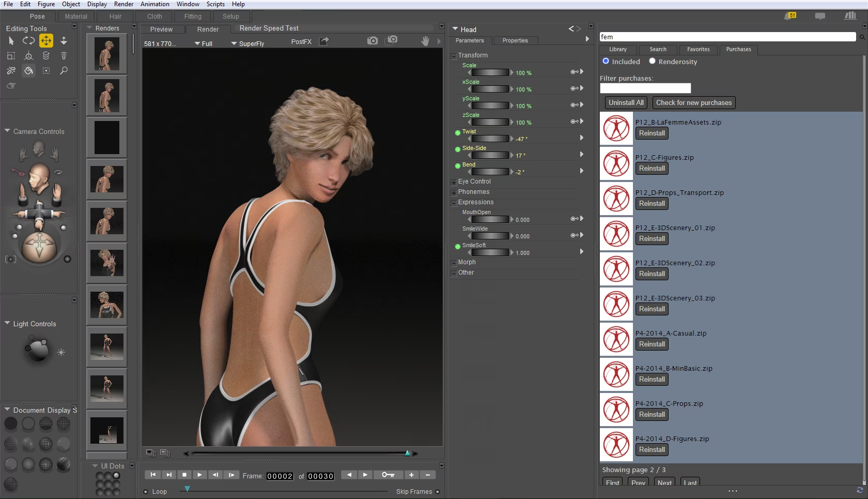Toggle the Loop option

tap(146, 492)
